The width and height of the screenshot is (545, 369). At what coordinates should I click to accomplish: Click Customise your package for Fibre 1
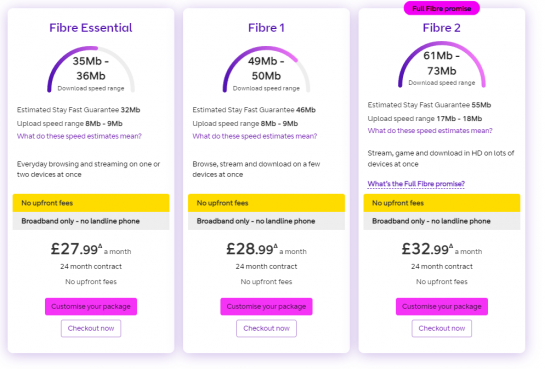[x=266, y=306]
